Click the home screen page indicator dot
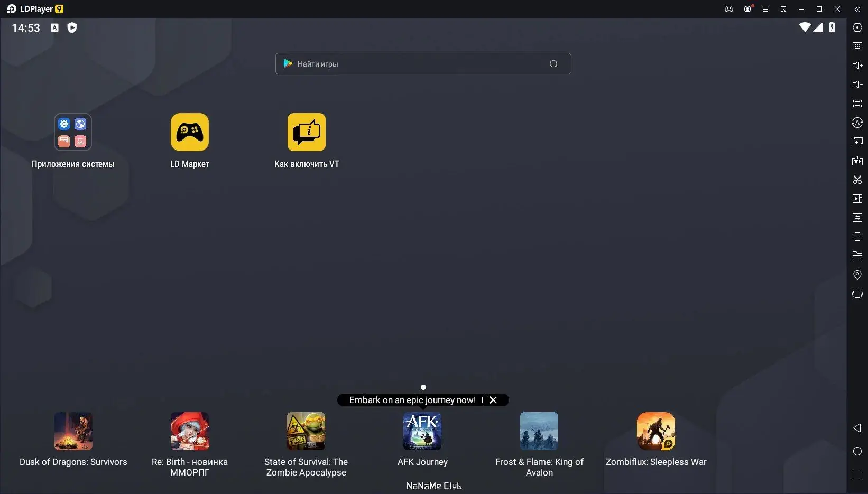The width and height of the screenshot is (868, 494). coord(423,387)
